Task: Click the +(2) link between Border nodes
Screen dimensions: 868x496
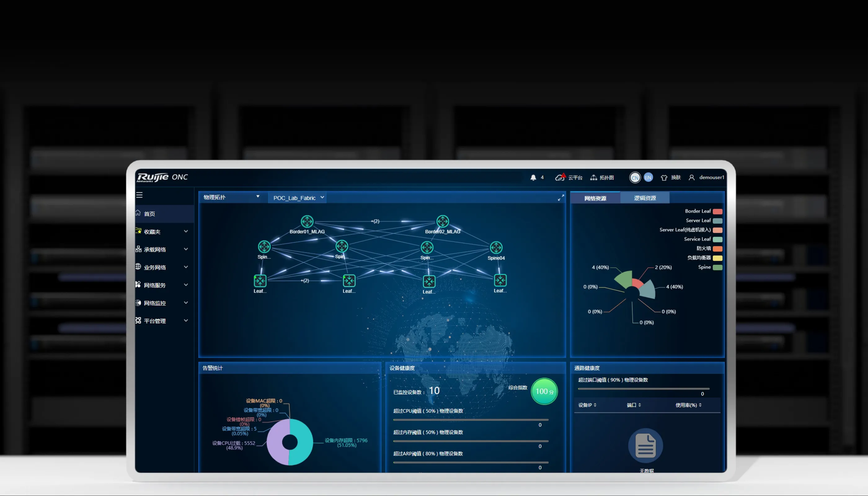Action: (x=375, y=221)
